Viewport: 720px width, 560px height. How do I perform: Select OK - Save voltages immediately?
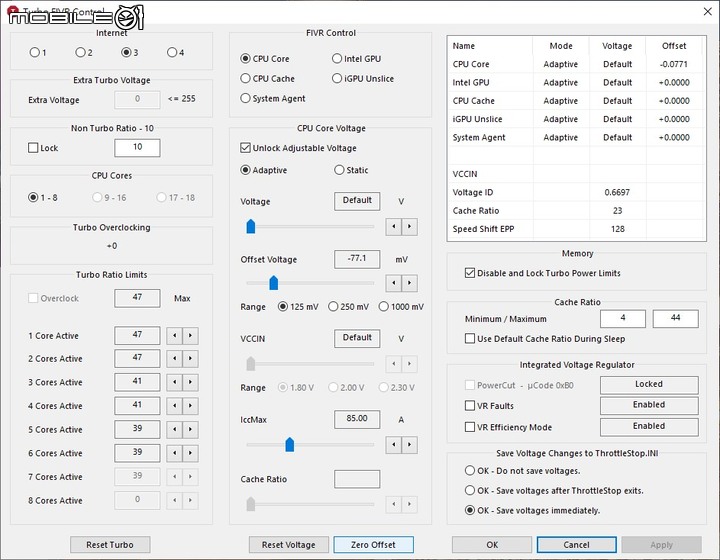[470, 510]
